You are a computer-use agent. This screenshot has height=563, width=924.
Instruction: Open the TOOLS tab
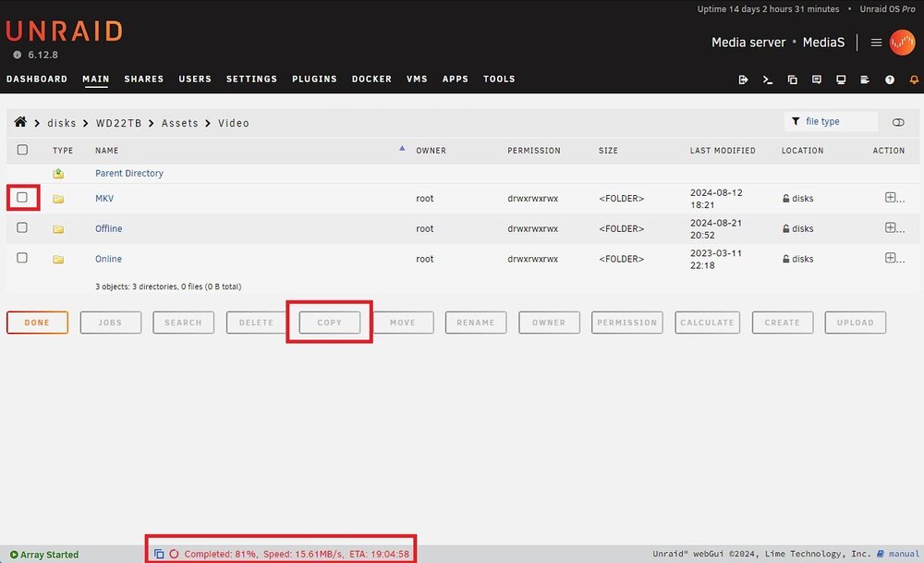(x=499, y=79)
